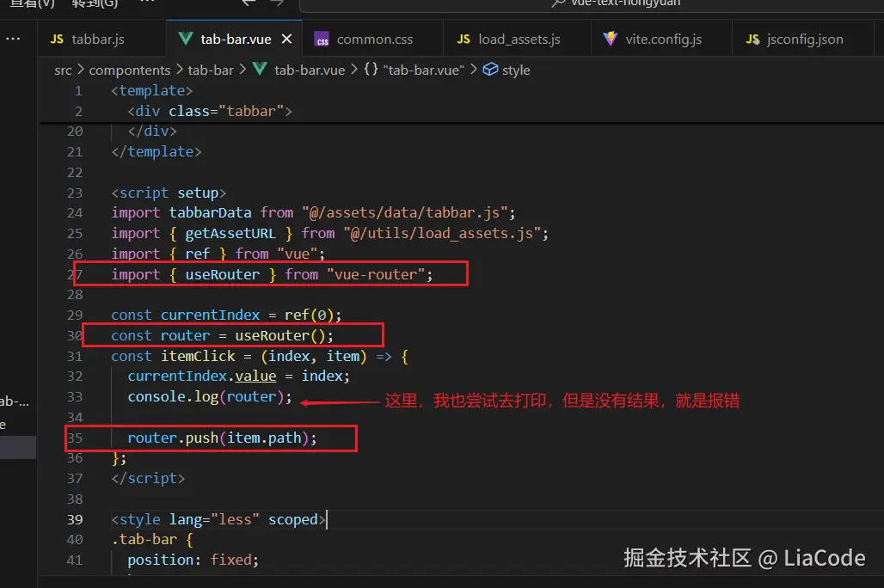
Task: Click the '"@/assets/data/tabbar.js"' import path
Action: [x=405, y=212]
